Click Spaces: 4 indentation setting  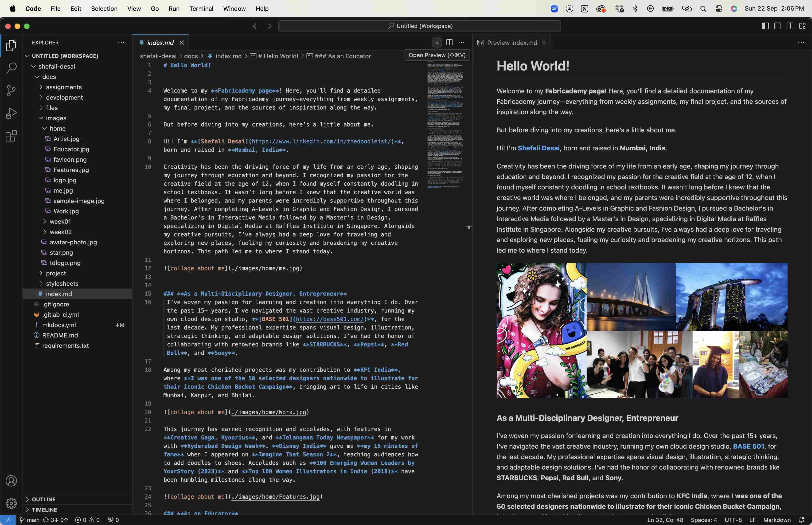point(704,520)
